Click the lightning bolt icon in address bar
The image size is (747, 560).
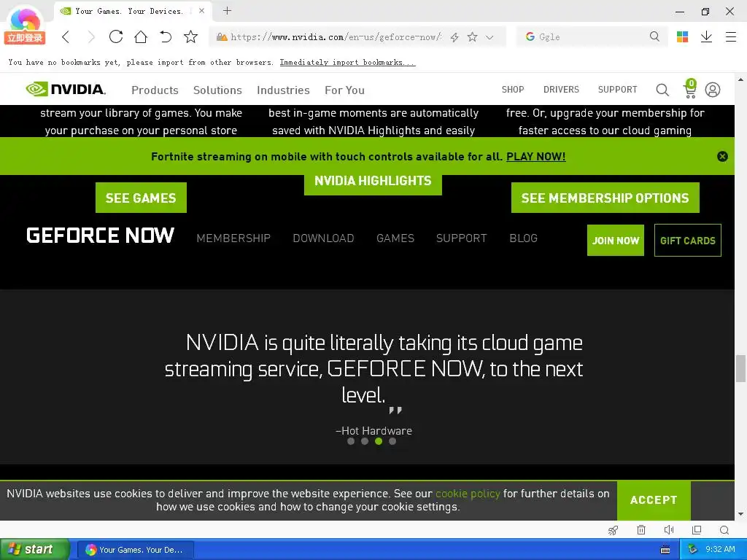[454, 37]
